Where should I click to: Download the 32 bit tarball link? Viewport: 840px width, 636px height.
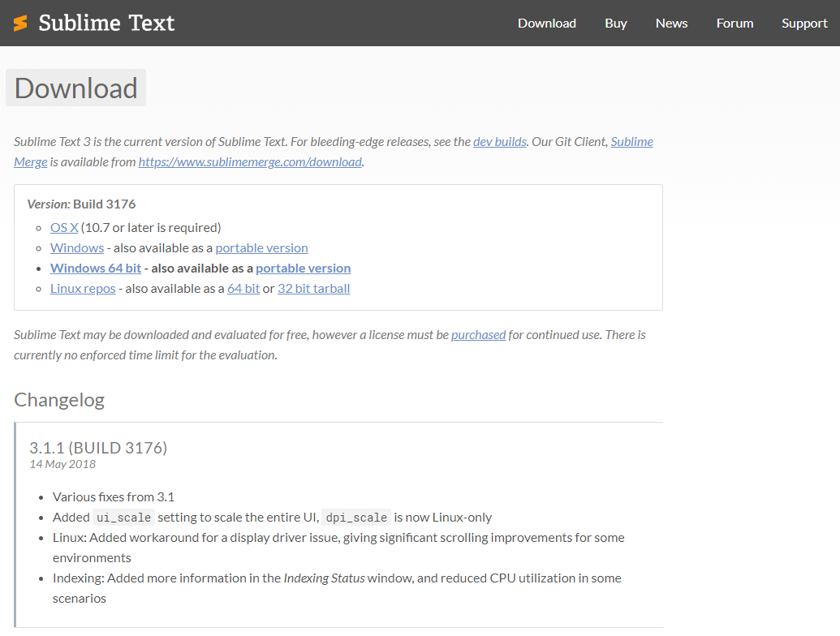pos(313,289)
